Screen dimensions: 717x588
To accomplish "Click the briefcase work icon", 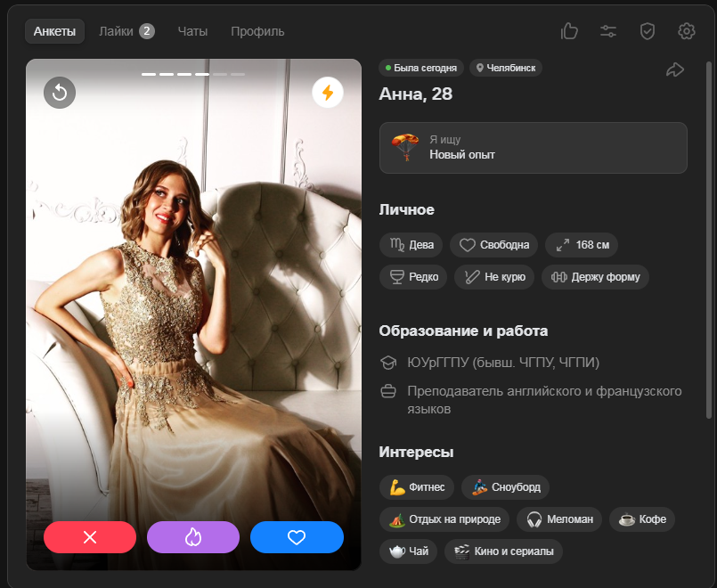I will click(388, 392).
